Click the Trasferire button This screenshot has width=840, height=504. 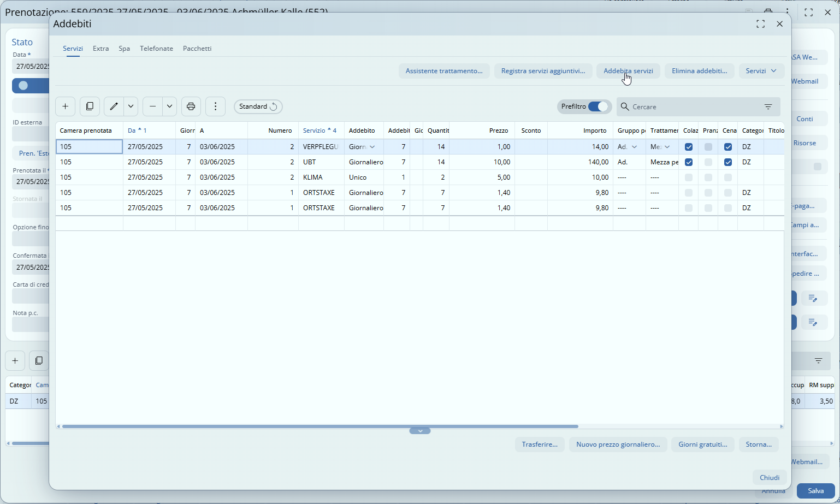540,444
